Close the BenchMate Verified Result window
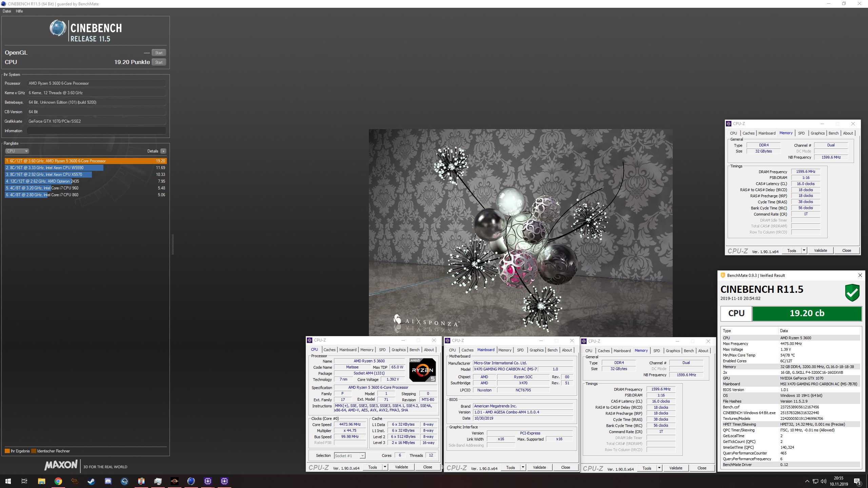Screen dimensions: 868x488 click(860, 275)
